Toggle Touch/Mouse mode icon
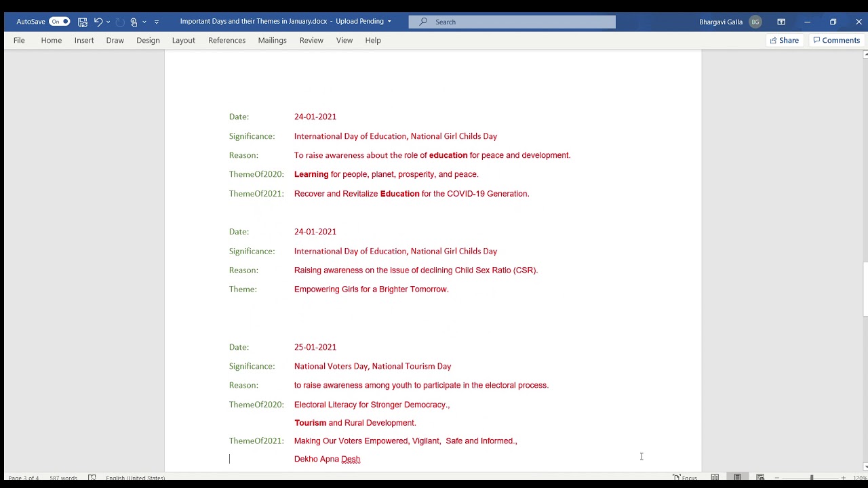The height and width of the screenshot is (488, 868). coord(134,22)
